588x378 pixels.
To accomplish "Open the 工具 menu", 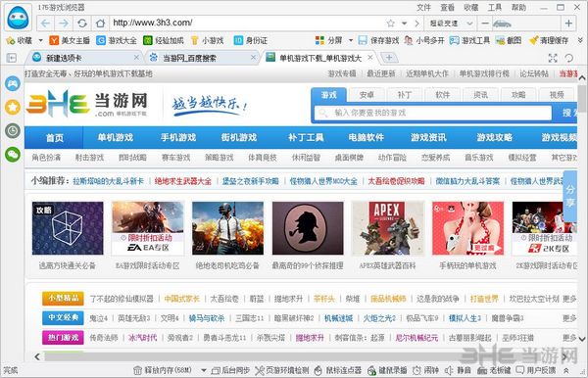I will point(495,7).
